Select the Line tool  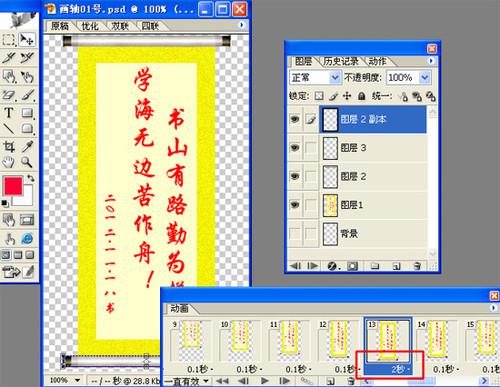[x=9, y=128]
